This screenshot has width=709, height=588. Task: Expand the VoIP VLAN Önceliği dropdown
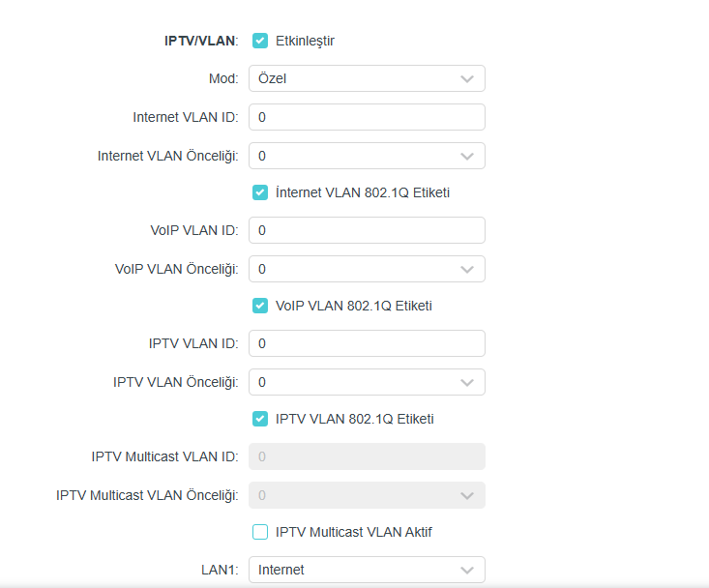[x=366, y=269]
